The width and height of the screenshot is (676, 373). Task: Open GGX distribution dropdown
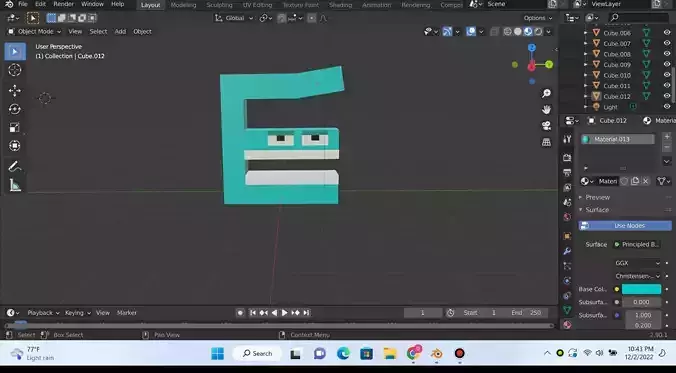coord(637,263)
